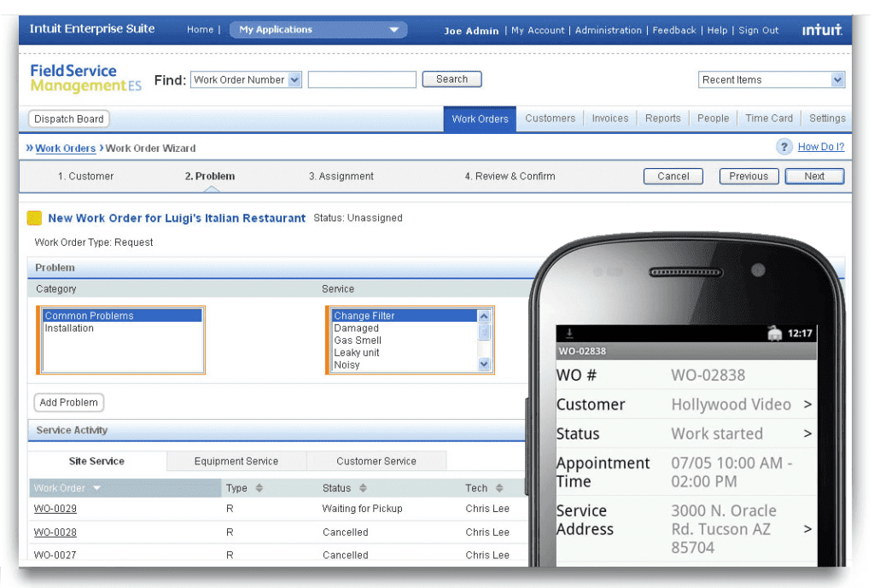
Task: Go to wizard step 3. Assignment
Action: click(341, 176)
